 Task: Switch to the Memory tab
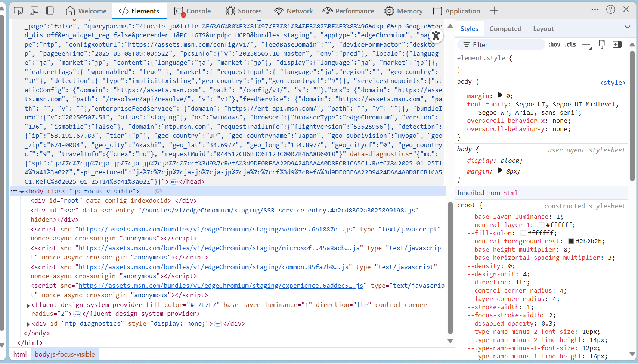(404, 11)
